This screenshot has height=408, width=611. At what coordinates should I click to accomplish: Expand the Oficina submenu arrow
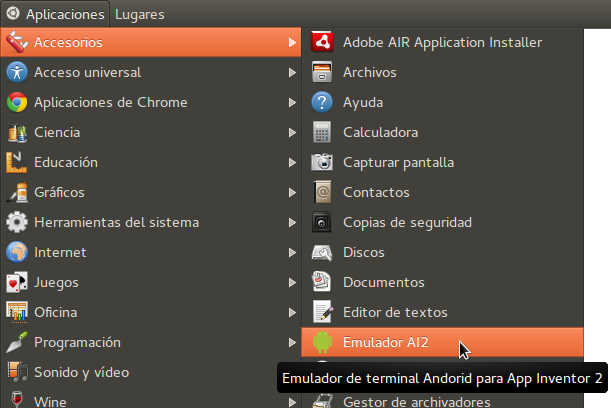pos(292,312)
